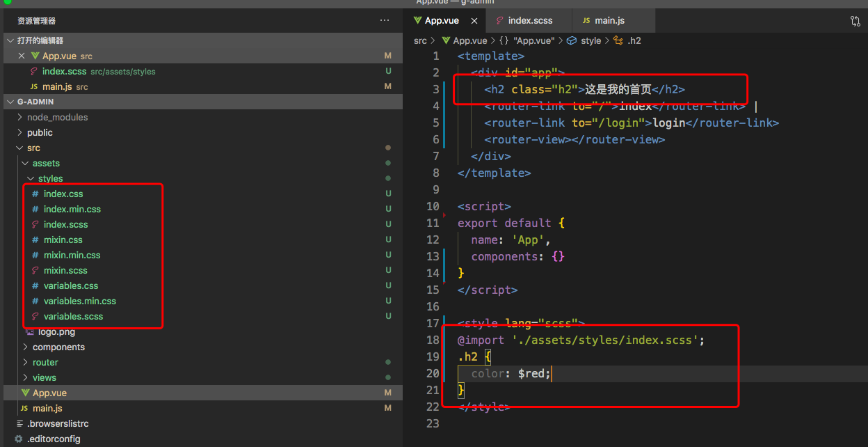Place cursor on @import index.scss line

point(581,340)
